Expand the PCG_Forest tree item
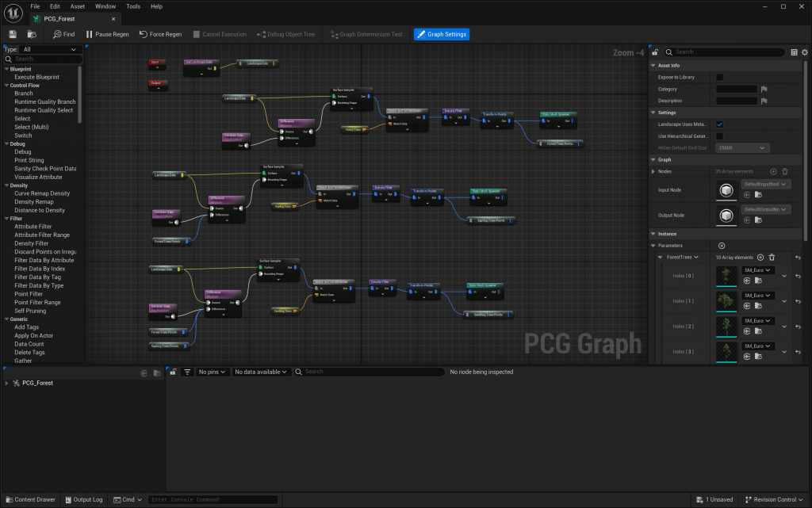This screenshot has width=812, height=508. pyautogui.click(x=7, y=384)
